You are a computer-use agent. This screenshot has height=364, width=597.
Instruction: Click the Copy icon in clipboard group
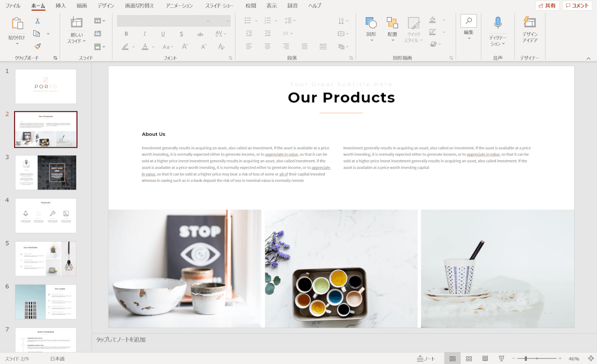pos(37,34)
